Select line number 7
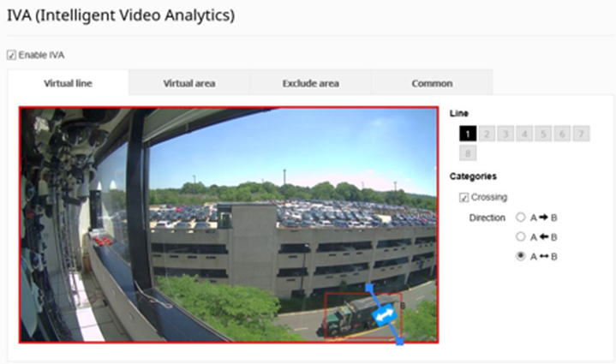Screen dimensions: 616x364 point(581,134)
